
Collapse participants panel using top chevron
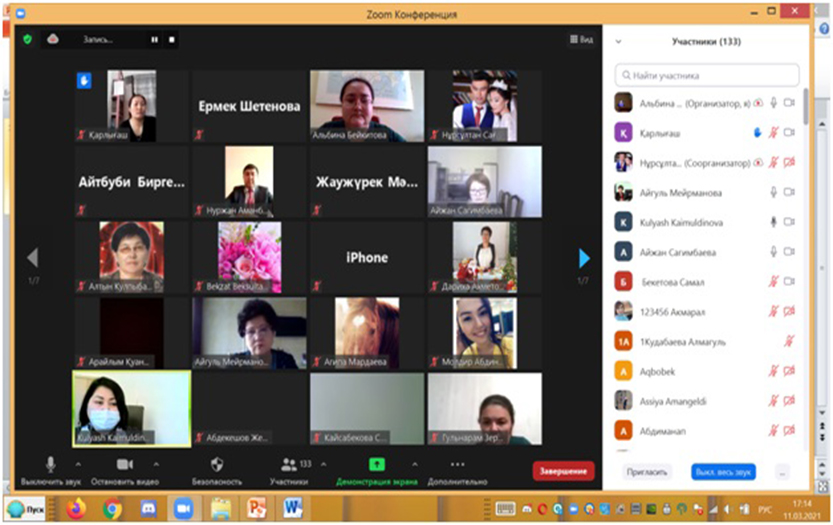[618, 42]
